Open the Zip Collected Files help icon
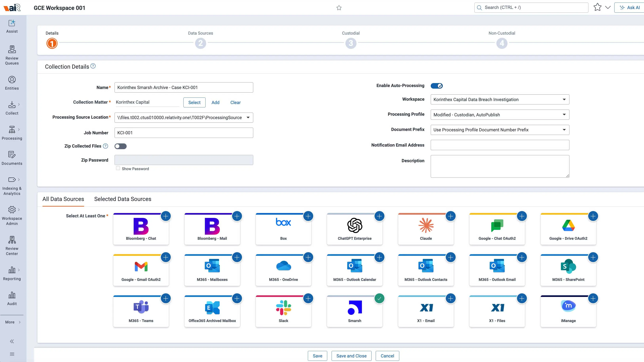The image size is (644, 362). (105, 146)
